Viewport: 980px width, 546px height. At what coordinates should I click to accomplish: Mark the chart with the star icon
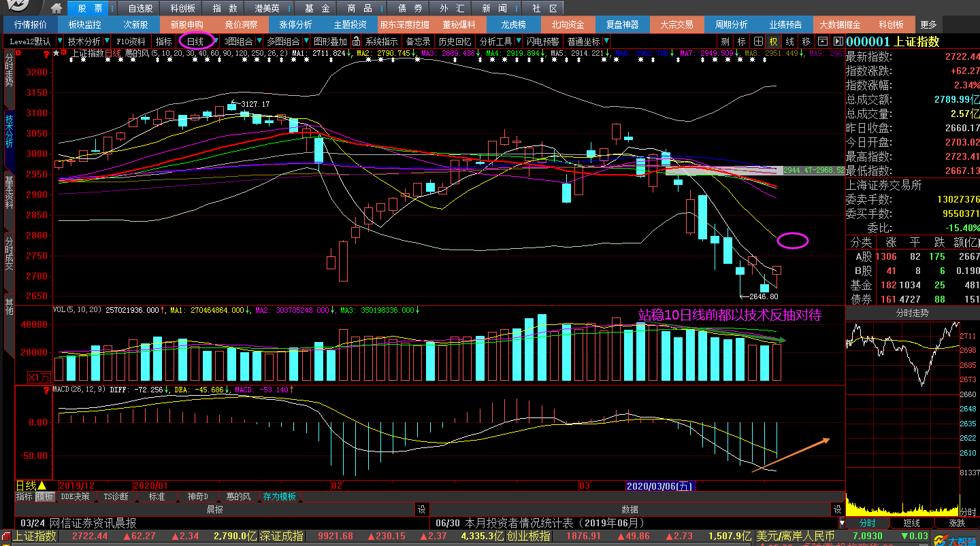pos(56,53)
